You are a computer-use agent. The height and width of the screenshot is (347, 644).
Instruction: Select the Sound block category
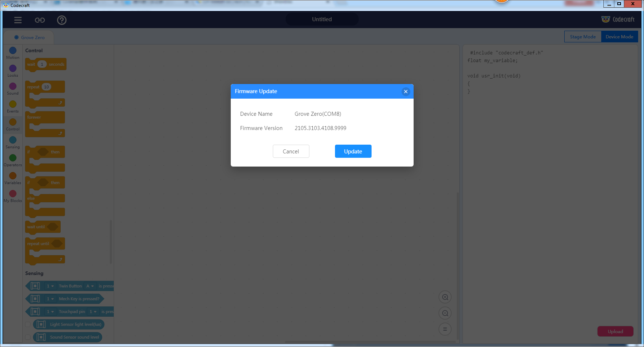(x=13, y=89)
